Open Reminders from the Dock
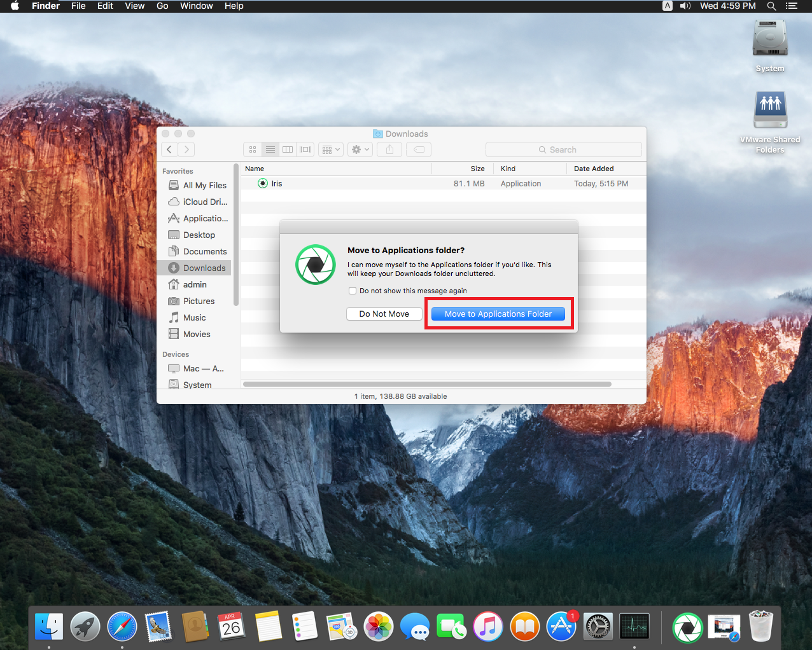This screenshot has width=812, height=650. tap(305, 627)
